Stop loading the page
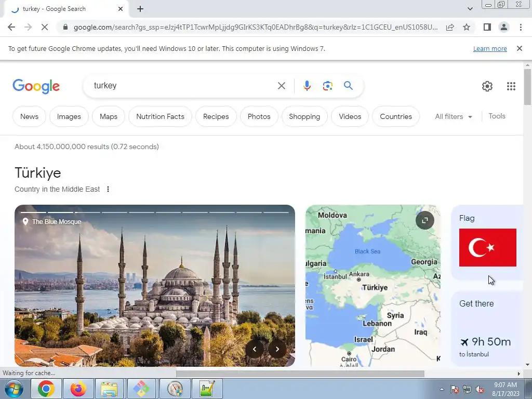 [45, 27]
